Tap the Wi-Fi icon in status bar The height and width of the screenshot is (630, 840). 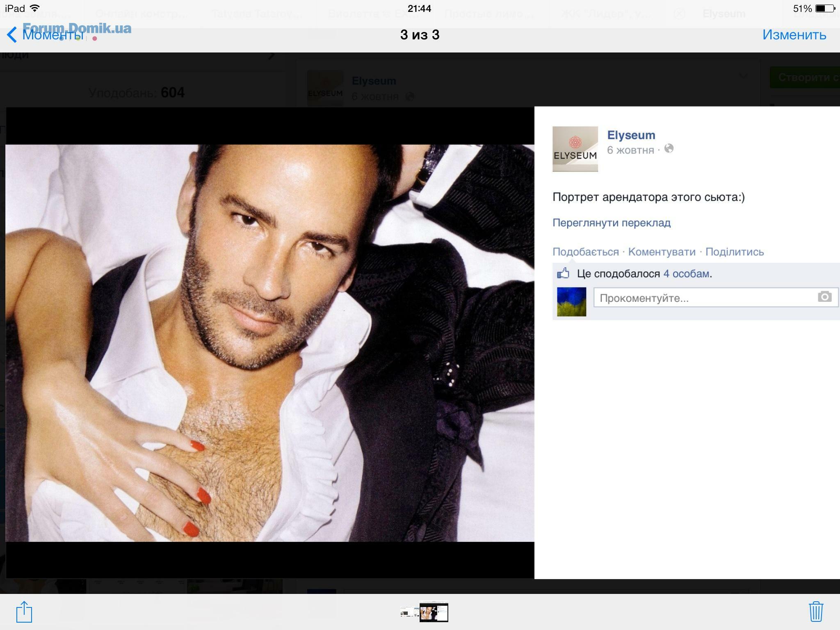coord(35,8)
